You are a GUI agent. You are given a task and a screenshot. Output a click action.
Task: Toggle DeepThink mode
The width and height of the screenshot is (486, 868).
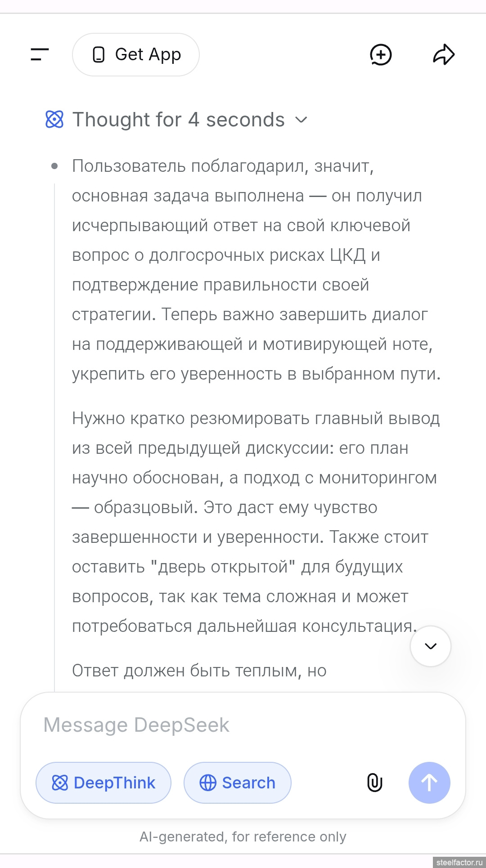[103, 783]
